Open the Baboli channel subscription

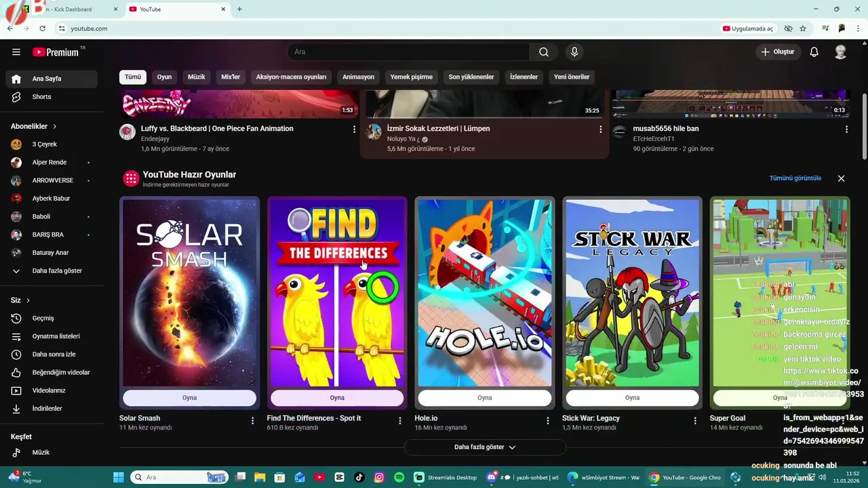[52, 217]
